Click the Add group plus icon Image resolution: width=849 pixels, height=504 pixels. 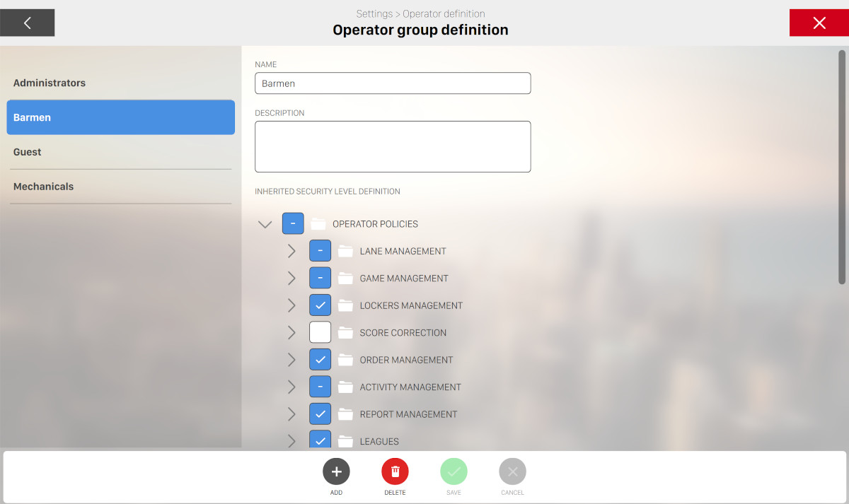(336, 471)
